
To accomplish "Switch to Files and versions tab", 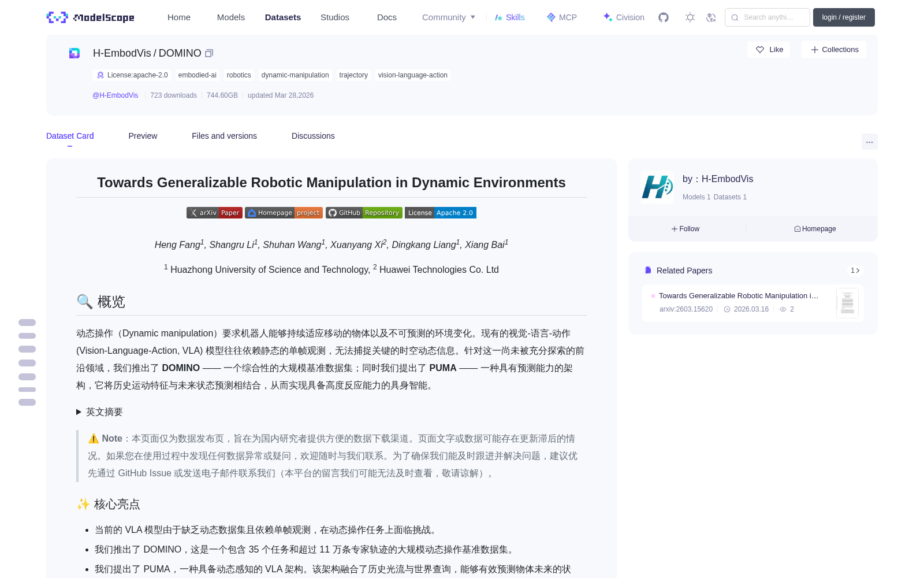I will coord(224,136).
